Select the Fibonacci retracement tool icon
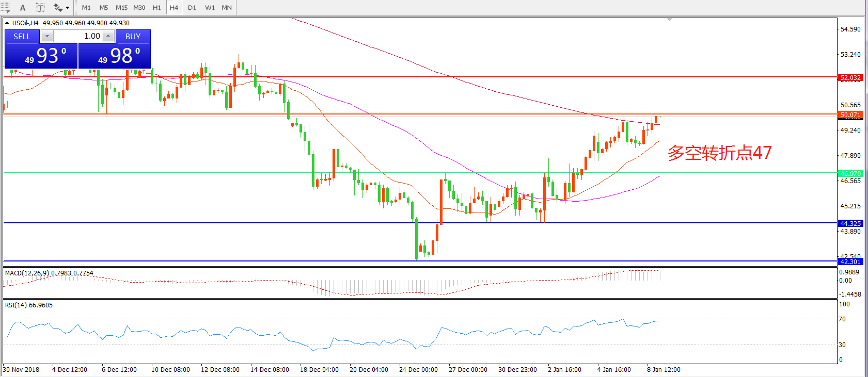868x377 pixels. tap(5, 7)
